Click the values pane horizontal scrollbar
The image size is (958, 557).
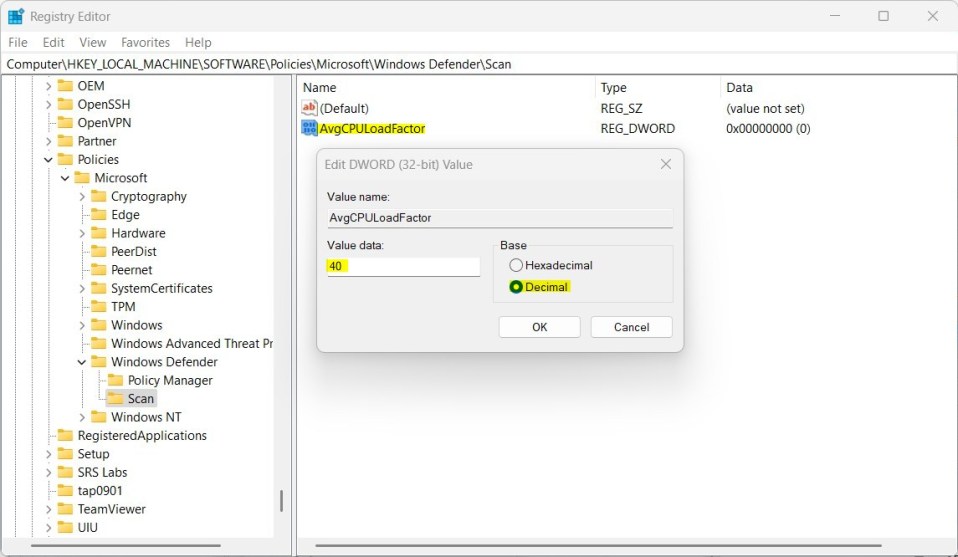click(599, 545)
